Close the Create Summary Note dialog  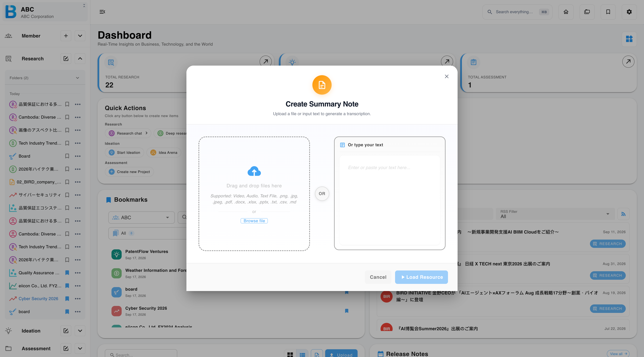(x=446, y=77)
